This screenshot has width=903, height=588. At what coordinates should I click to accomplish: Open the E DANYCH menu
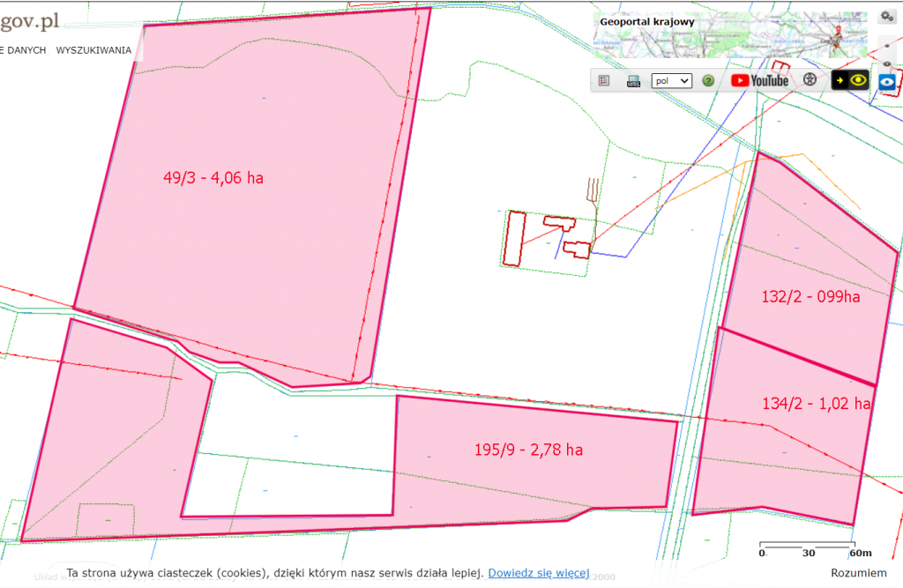(24, 50)
